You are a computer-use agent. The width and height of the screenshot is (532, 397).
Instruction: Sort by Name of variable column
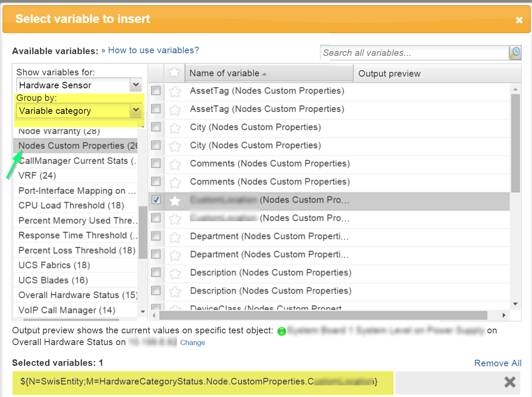tap(269, 73)
